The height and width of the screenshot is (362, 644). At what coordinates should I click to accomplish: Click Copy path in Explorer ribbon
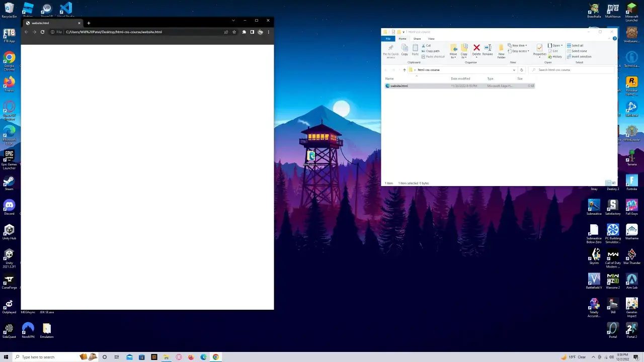click(x=430, y=51)
